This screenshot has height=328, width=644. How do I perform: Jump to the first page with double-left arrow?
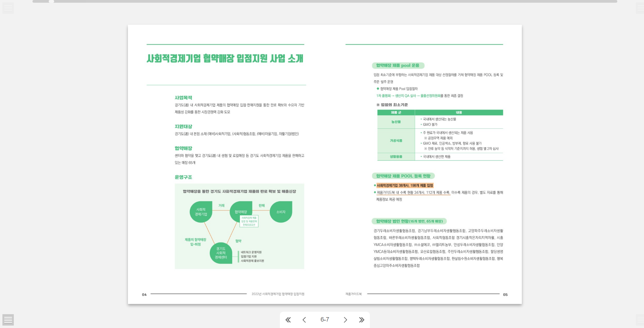tap(288, 320)
